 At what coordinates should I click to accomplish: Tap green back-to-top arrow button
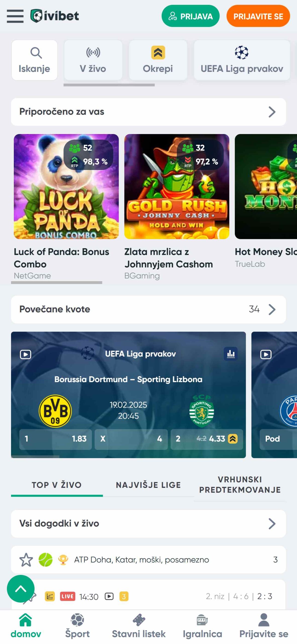coord(21,589)
